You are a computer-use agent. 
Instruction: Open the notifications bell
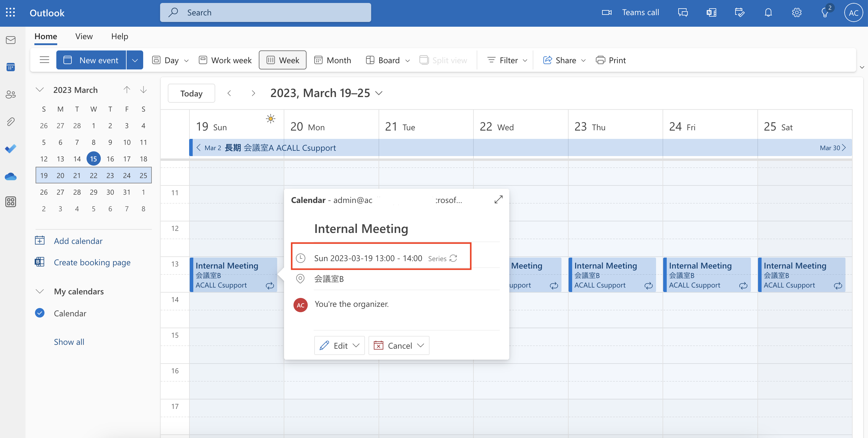[768, 12]
